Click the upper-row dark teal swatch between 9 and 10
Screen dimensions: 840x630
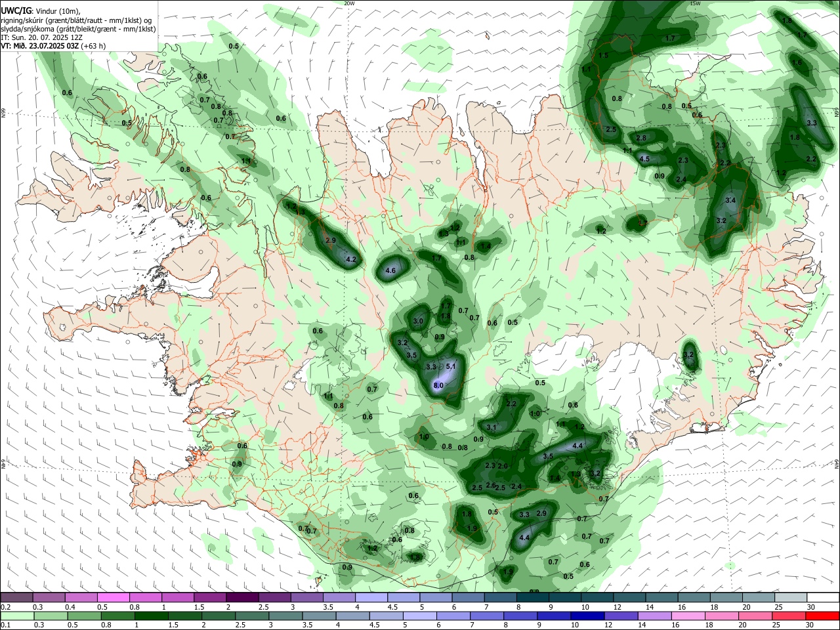click(x=565, y=597)
